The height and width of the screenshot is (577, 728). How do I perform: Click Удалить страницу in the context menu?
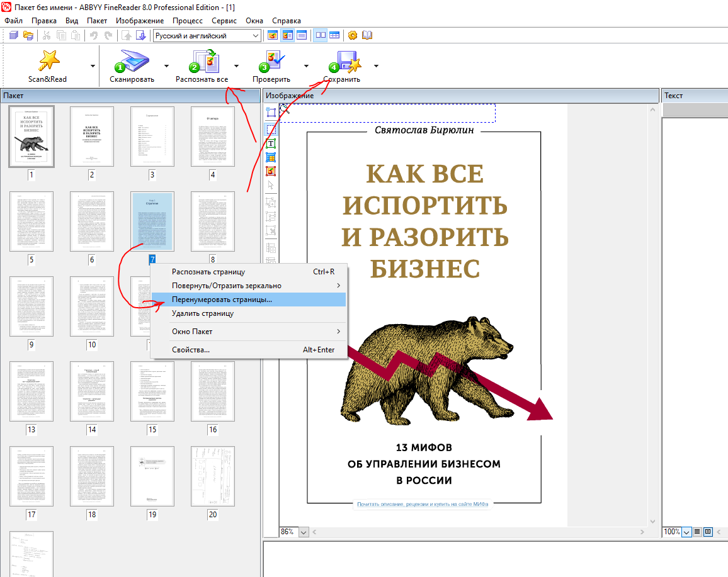[203, 313]
